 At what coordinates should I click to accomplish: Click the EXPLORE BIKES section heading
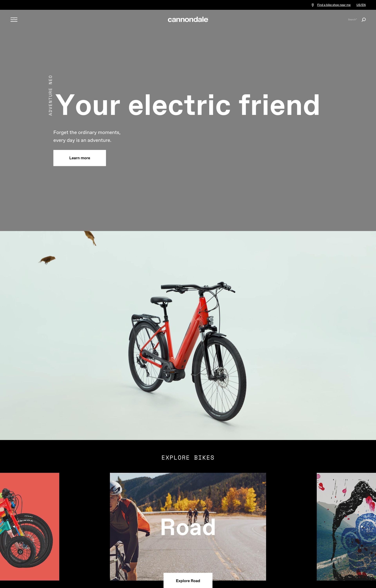[188, 457]
